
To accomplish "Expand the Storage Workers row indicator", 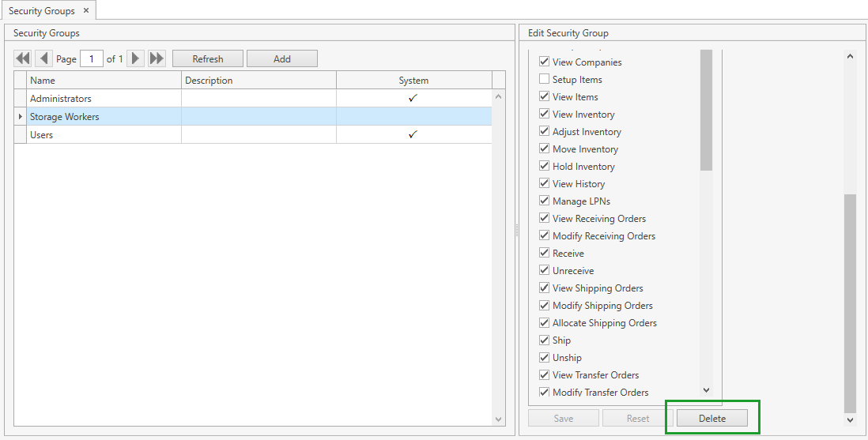I will [21, 117].
